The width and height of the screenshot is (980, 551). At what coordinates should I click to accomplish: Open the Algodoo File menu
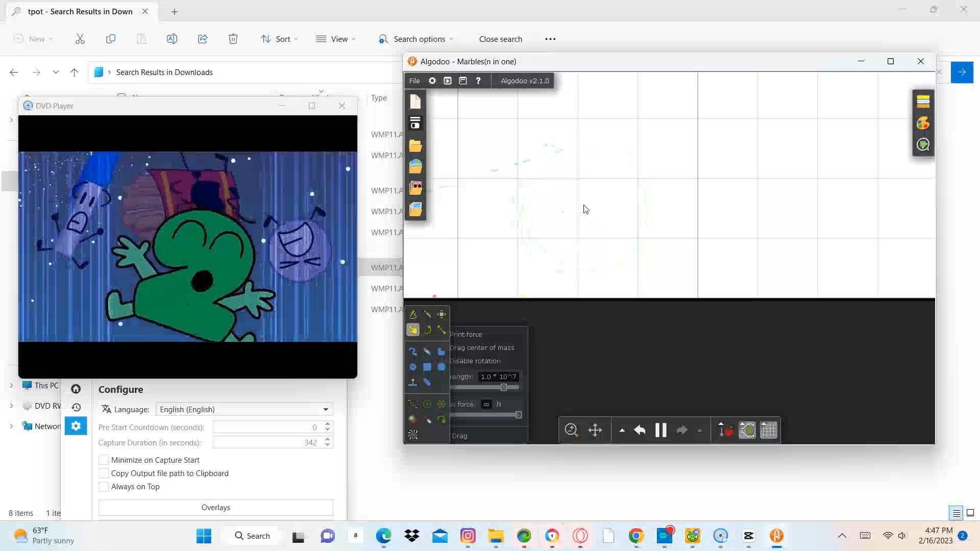(414, 81)
